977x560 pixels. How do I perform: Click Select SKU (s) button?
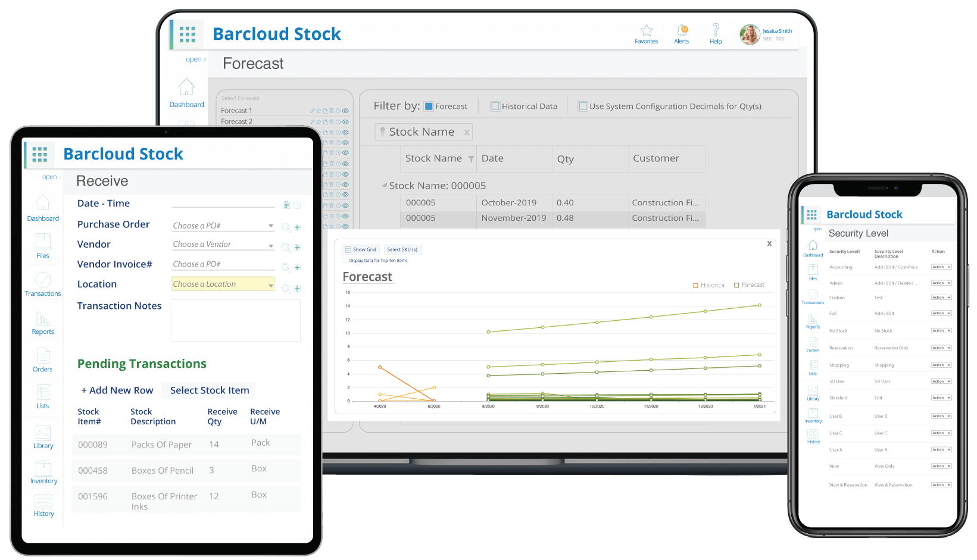click(402, 249)
